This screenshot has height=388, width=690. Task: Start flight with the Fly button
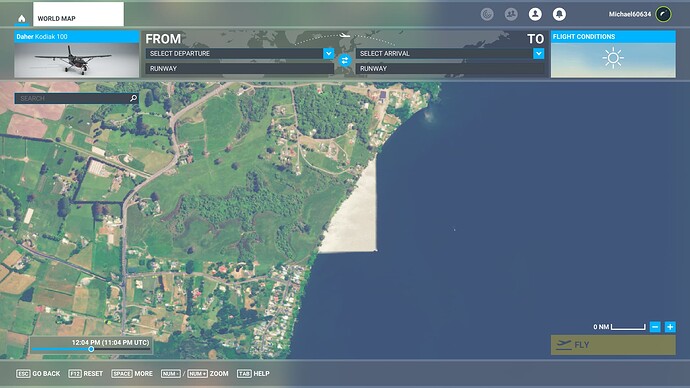[613, 345]
